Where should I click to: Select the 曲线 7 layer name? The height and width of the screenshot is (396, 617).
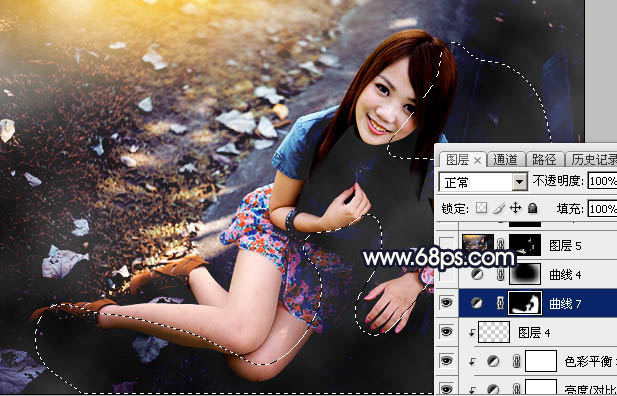(x=565, y=304)
